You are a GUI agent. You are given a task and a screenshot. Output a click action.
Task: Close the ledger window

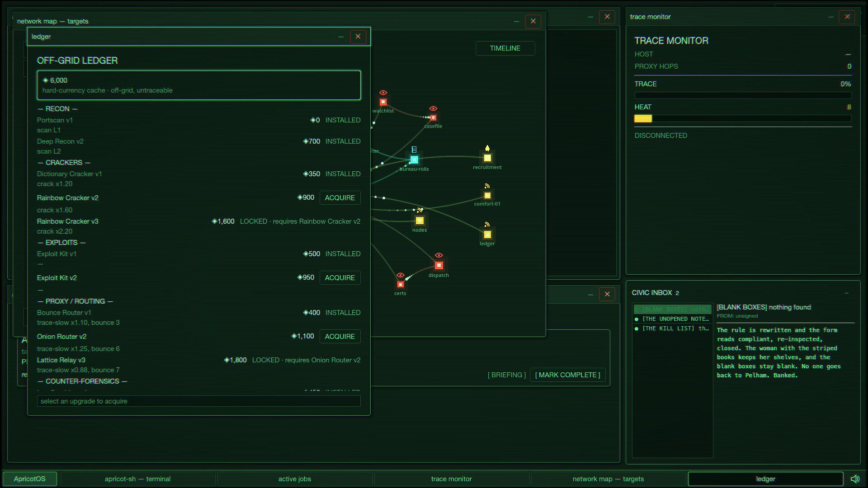(358, 37)
